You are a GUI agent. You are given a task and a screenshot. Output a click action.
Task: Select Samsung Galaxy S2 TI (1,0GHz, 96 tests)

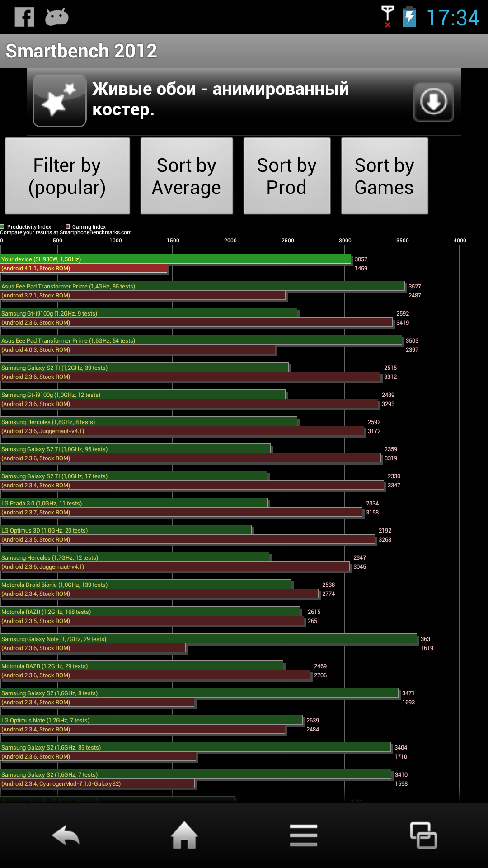tap(191, 453)
